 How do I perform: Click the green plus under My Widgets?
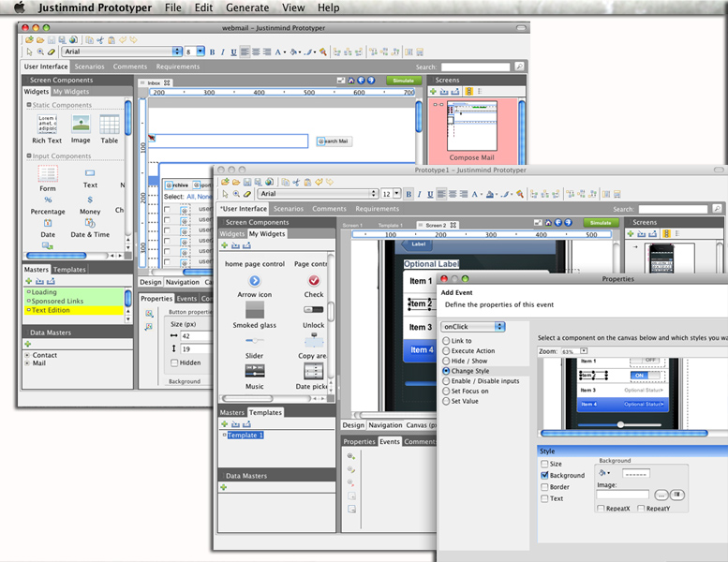click(224, 245)
